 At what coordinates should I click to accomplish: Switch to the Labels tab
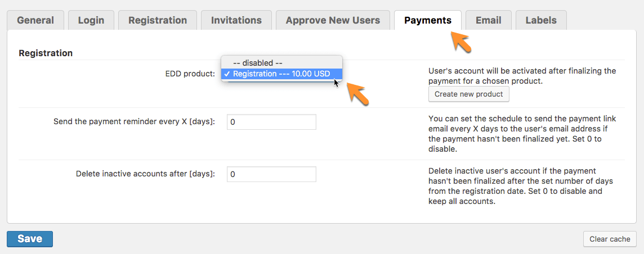(x=541, y=20)
